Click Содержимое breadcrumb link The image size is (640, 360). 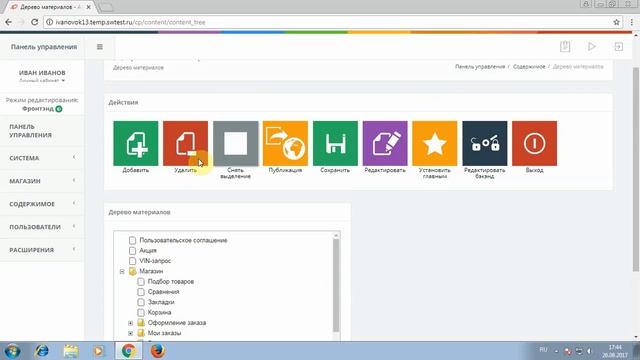[x=529, y=67]
